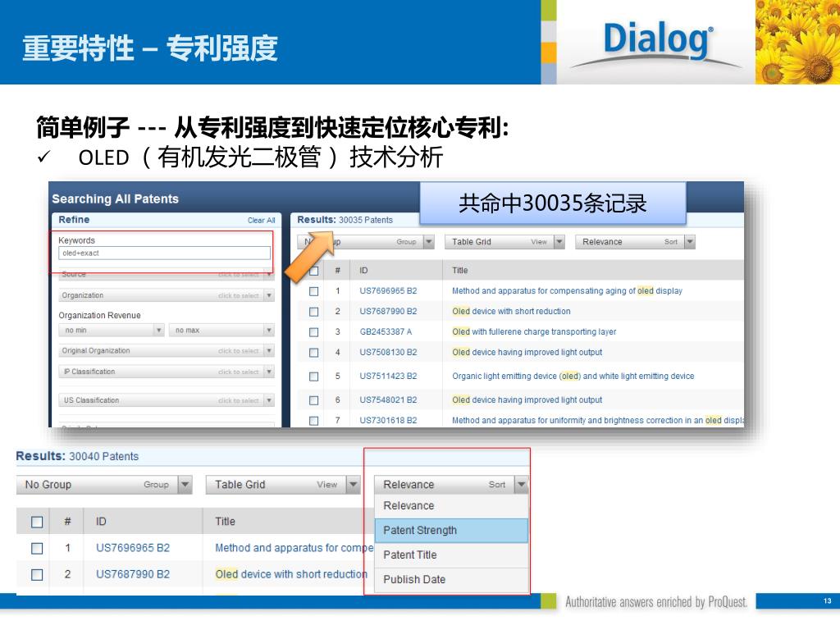Open patent US7696965 B2 link in upper table
Viewport: 840px width, 630px height.
(x=388, y=291)
